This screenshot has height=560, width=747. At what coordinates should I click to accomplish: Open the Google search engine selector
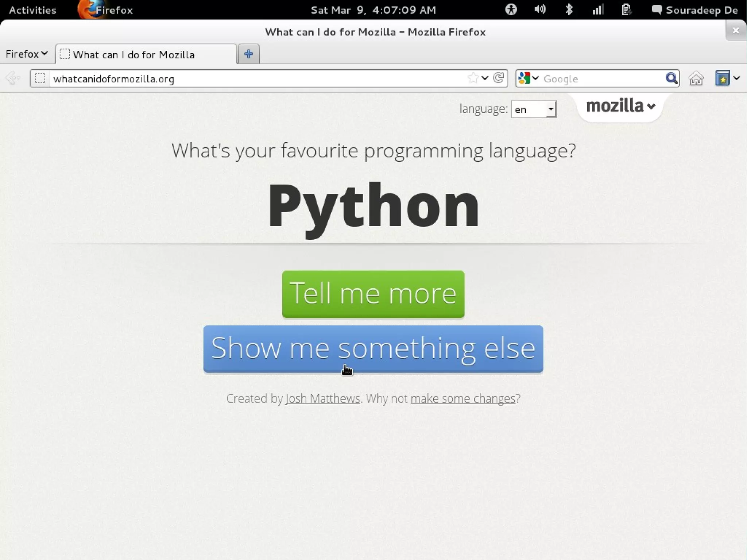[x=528, y=78]
